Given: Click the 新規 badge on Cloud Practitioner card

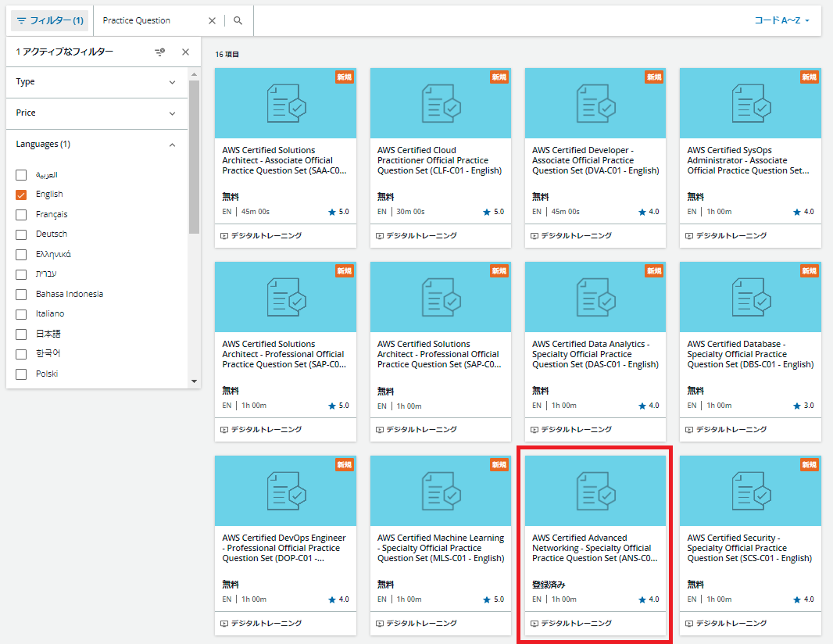Looking at the screenshot, I should pyautogui.click(x=499, y=77).
